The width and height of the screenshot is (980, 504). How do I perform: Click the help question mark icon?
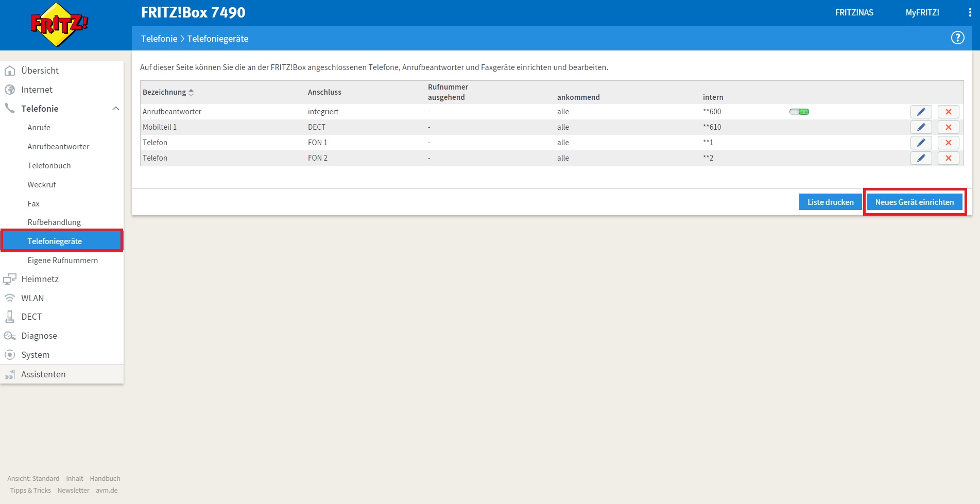pyautogui.click(x=957, y=38)
